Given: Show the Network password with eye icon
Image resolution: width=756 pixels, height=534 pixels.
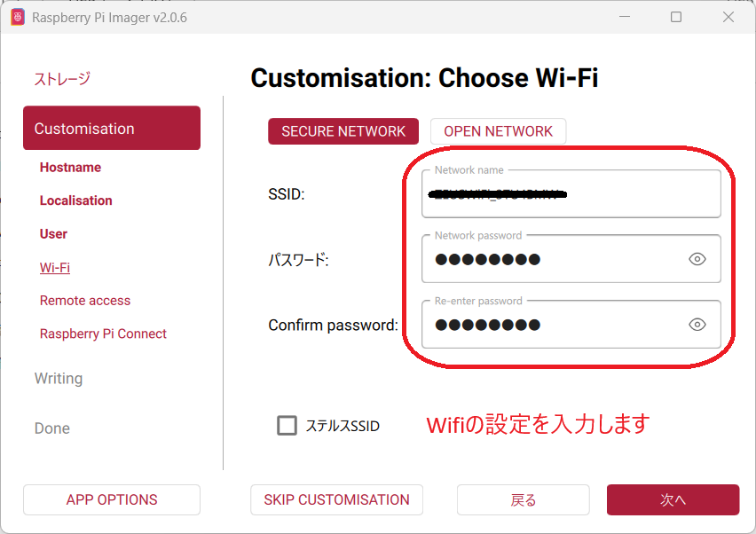Looking at the screenshot, I should [x=697, y=259].
